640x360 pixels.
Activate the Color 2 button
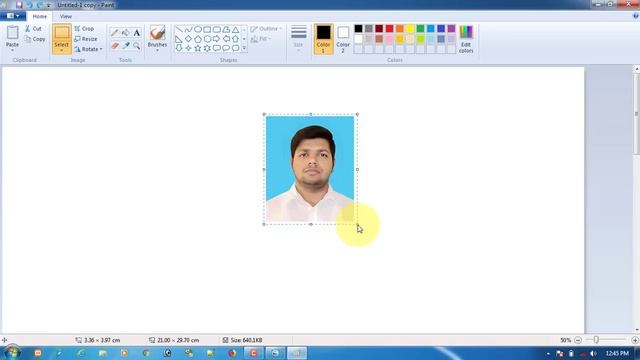[x=343, y=39]
